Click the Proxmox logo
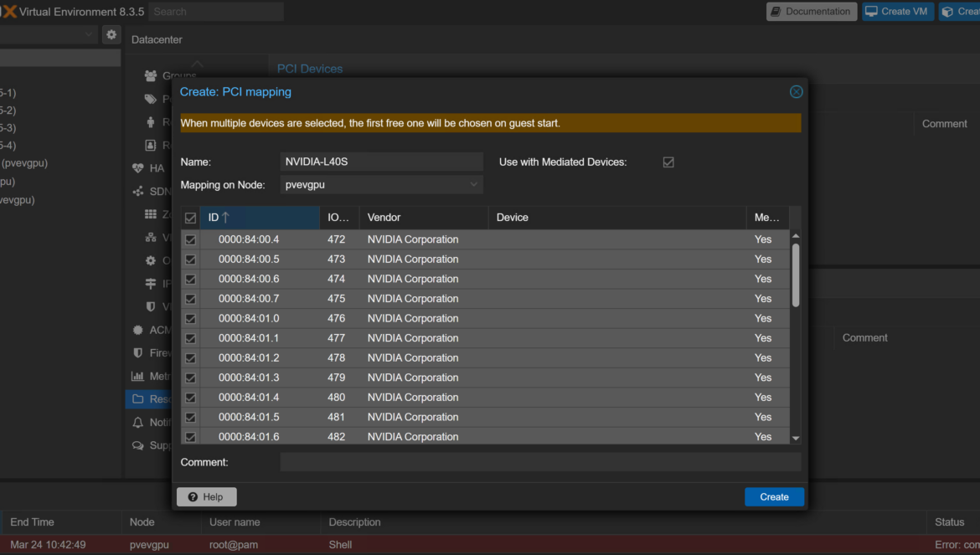The height and width of the screenshot is (555, 980). click(8, 11)
